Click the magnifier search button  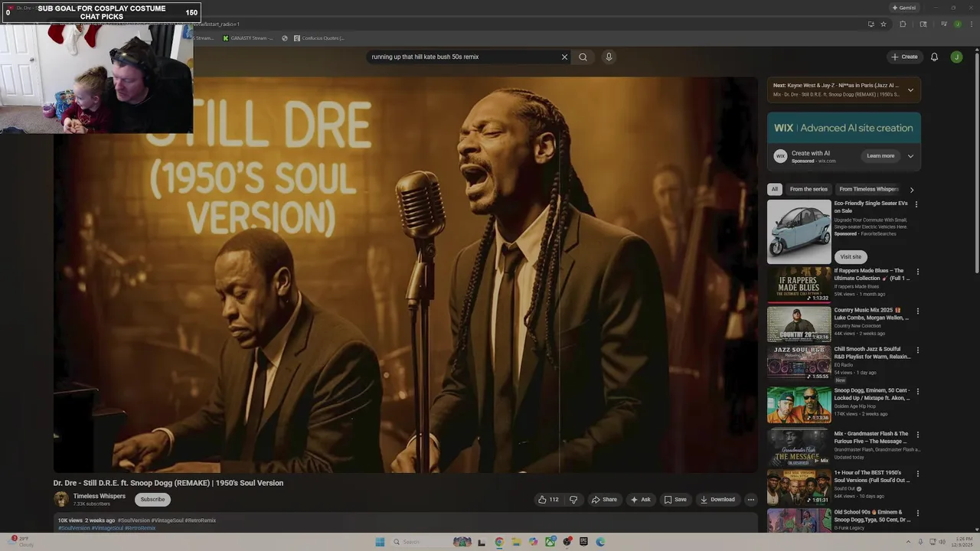coord(583,57)
